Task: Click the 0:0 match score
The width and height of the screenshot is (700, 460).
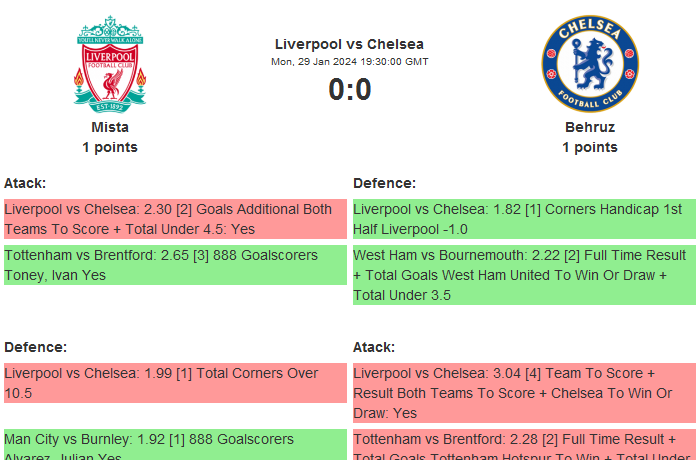Action: (x=350, y=90)
